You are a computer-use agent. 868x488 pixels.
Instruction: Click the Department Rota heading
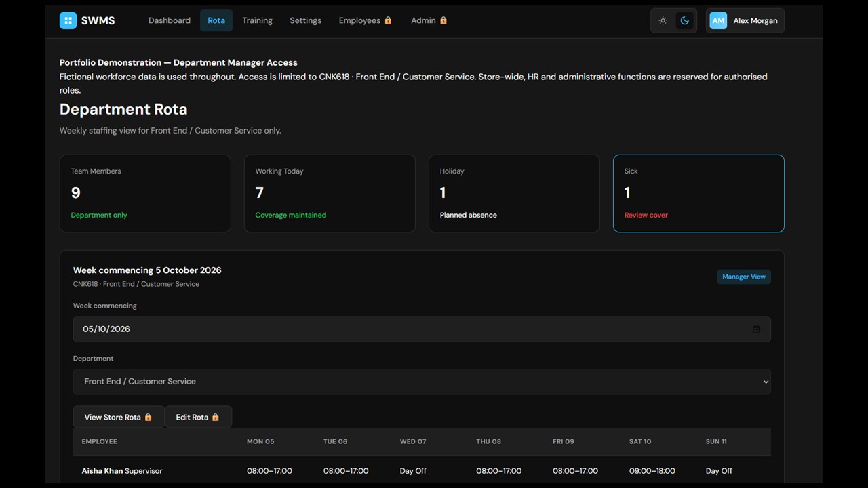123,109
